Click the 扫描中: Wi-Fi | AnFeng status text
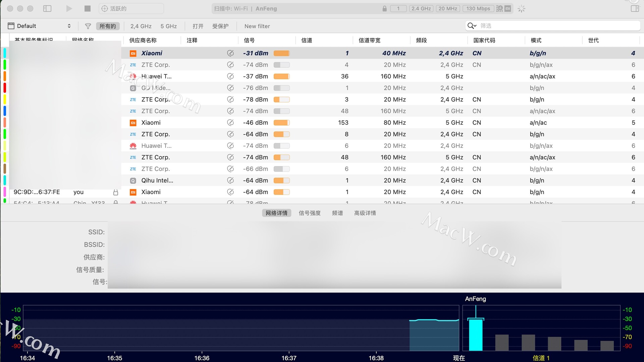 [246, 8]
